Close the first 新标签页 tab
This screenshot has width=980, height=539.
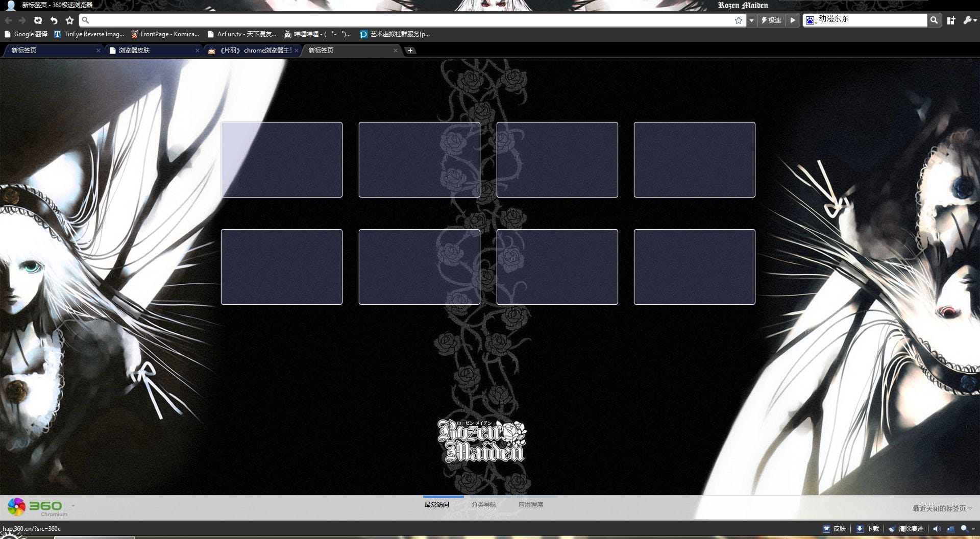pos(99,51)
